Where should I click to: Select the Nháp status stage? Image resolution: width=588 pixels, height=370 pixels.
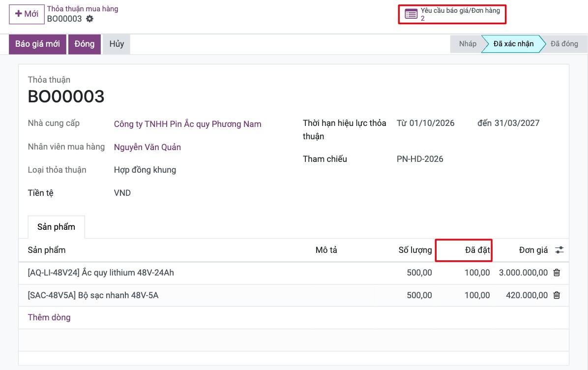pos(468,44)
